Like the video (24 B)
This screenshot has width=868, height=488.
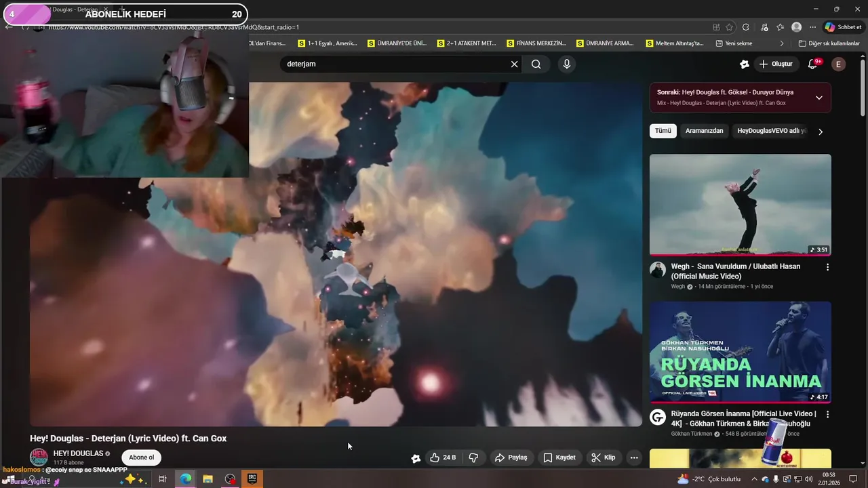point(443,457)
